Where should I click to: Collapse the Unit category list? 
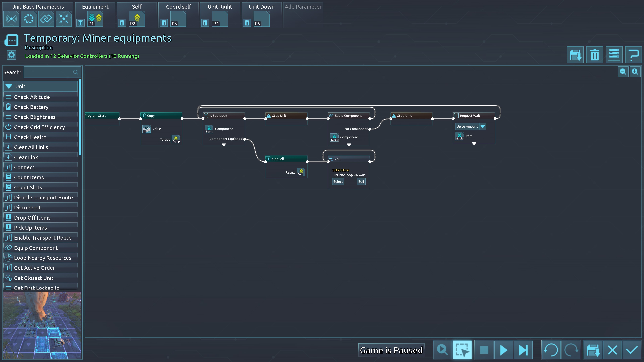[x=9, y=86]
